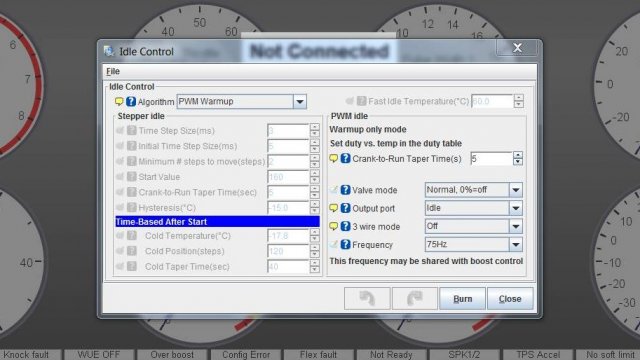The height and width of the screenshot is (360, 640).
Task: Click the Output port help icon
Action: coord(345,208)
